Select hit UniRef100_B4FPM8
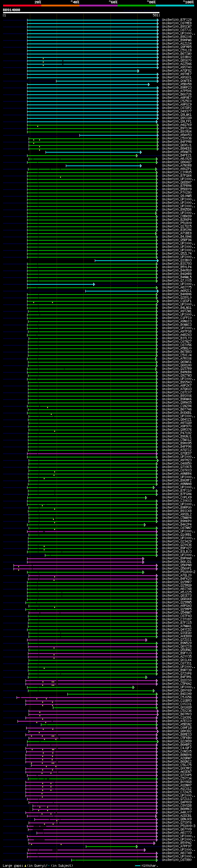Viewport: 197px width, 868px height. click(177, 142)
